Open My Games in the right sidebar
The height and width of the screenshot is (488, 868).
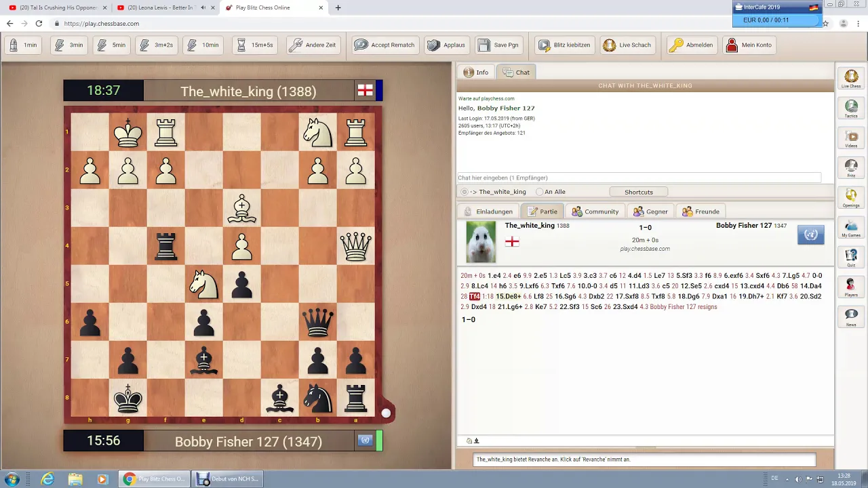pos(851,228)
